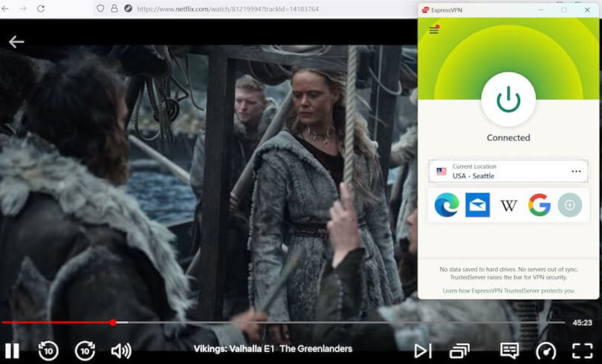Add a new shortcut with plus icon
The height and width of the screenshot is (364, 602).
click(x=570, y=205)
